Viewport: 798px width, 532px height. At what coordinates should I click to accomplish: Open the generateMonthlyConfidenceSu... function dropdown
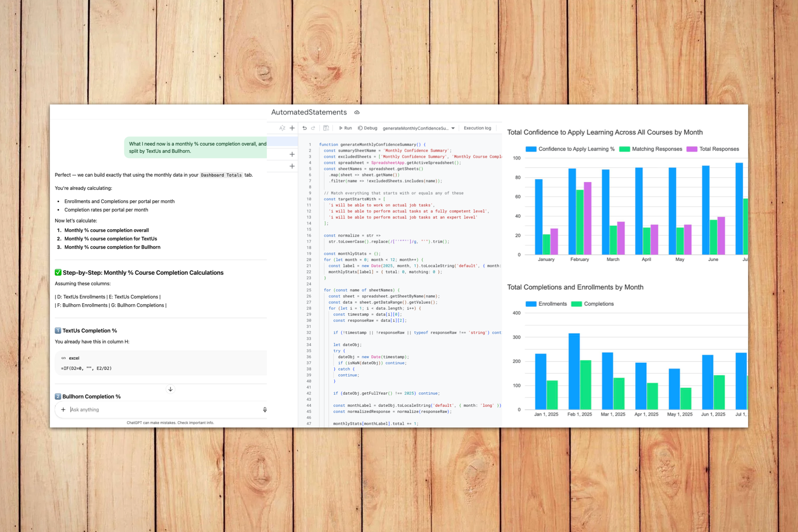pyautogui.click(x=418, y=128)
